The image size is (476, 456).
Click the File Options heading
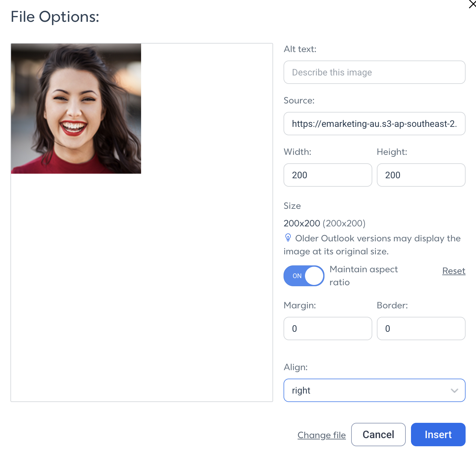point(55,17)
